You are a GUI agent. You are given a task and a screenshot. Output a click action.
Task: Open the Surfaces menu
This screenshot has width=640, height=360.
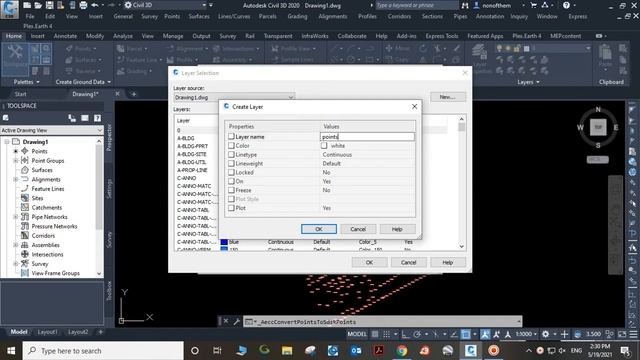(x=199, y=16)
